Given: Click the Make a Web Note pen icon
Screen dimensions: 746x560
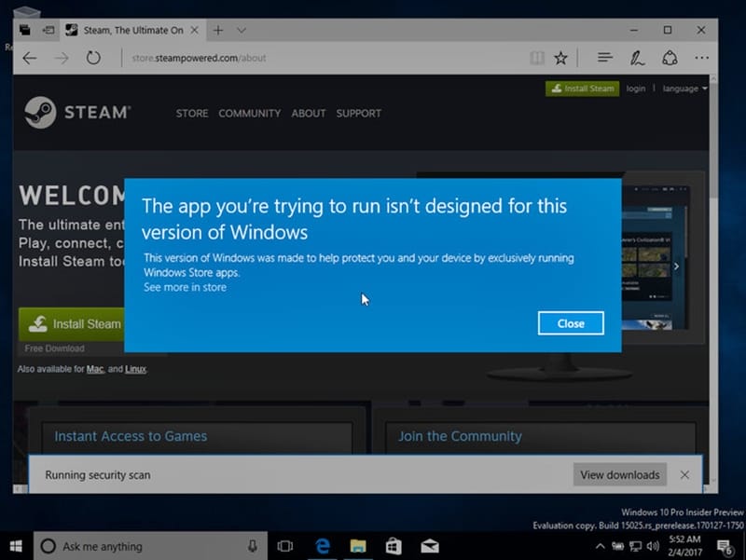Looking at the screenshot, I should 637,58.
